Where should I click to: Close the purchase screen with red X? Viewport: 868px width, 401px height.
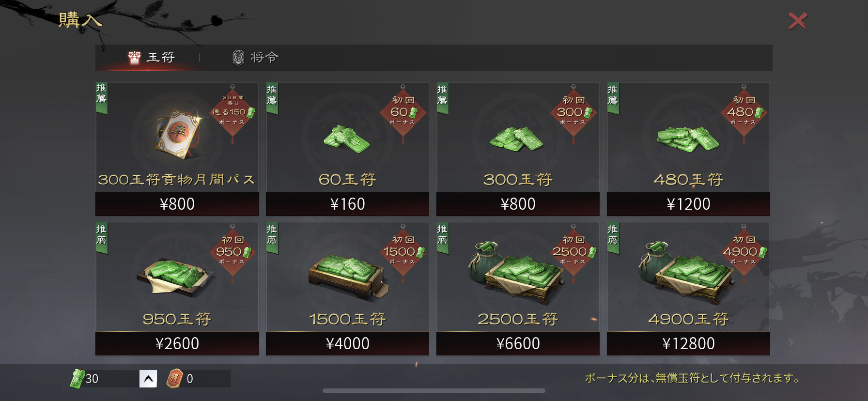coord(797,21)
